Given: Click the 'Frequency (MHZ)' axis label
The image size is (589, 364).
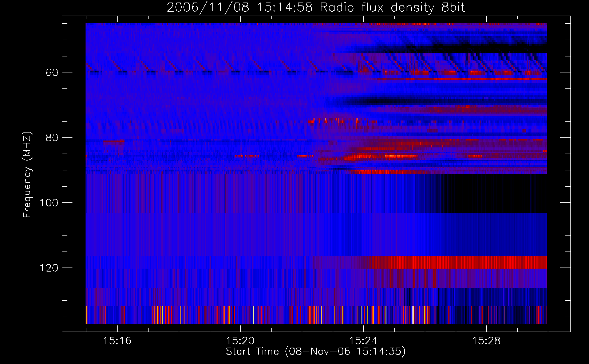Looking at the screenshot, I should (27, 175).
